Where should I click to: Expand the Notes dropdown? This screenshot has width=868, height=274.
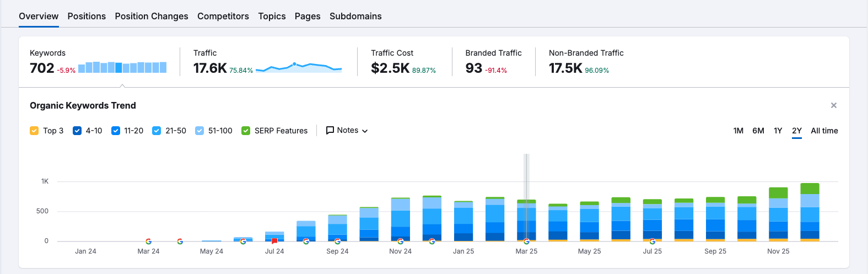(x=347, y=131)
